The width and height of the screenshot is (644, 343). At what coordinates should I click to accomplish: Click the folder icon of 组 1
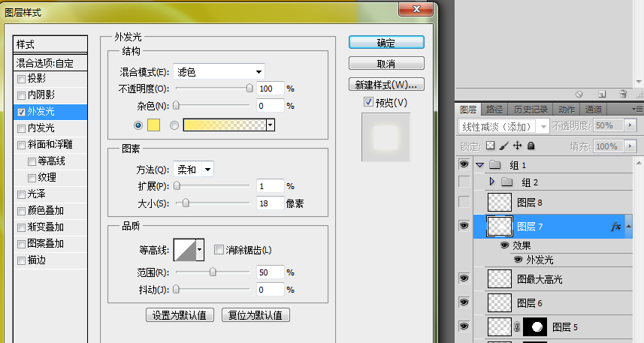pos(495,165)
